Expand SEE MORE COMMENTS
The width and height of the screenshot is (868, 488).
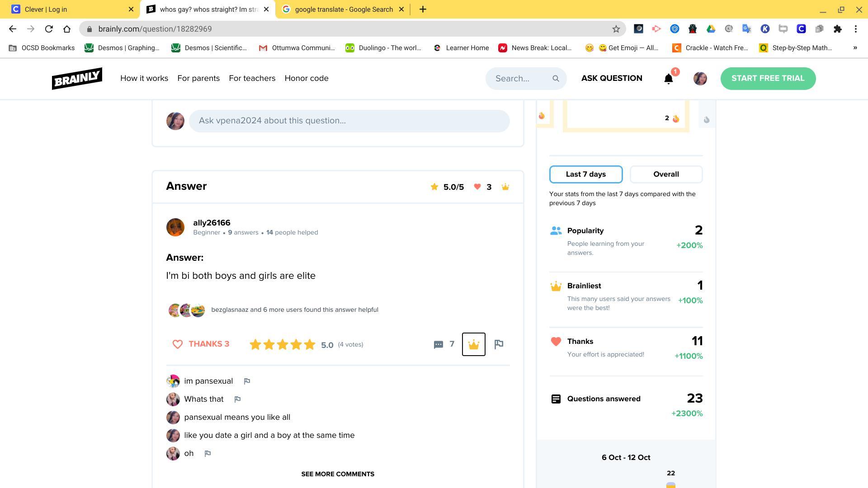[x=338, y=474]
